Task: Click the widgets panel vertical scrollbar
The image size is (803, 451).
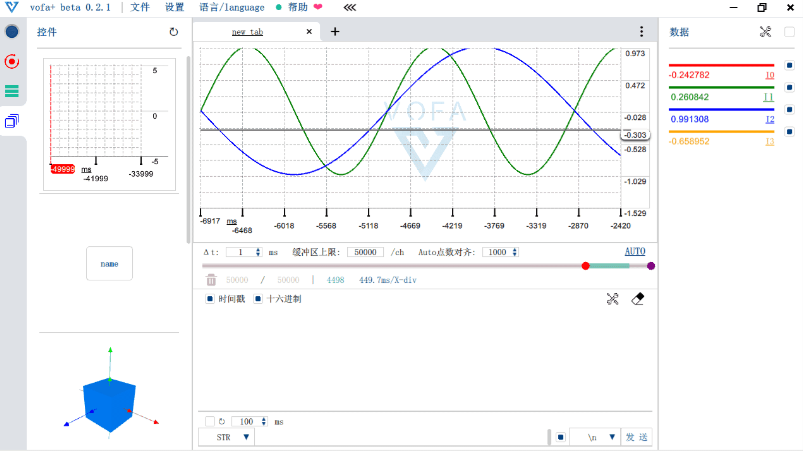Action: click(x=188, y=148)
